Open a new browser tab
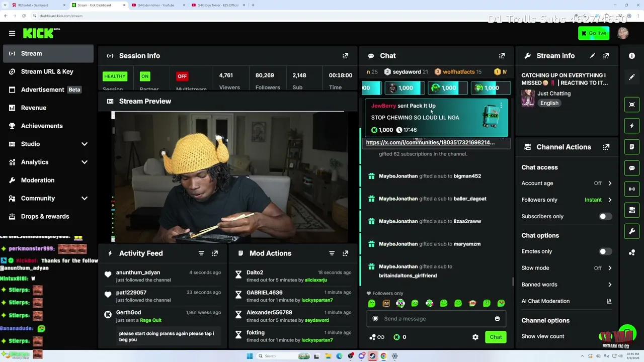The width and height of the screenshot is (644, 362). coord(253,5)
